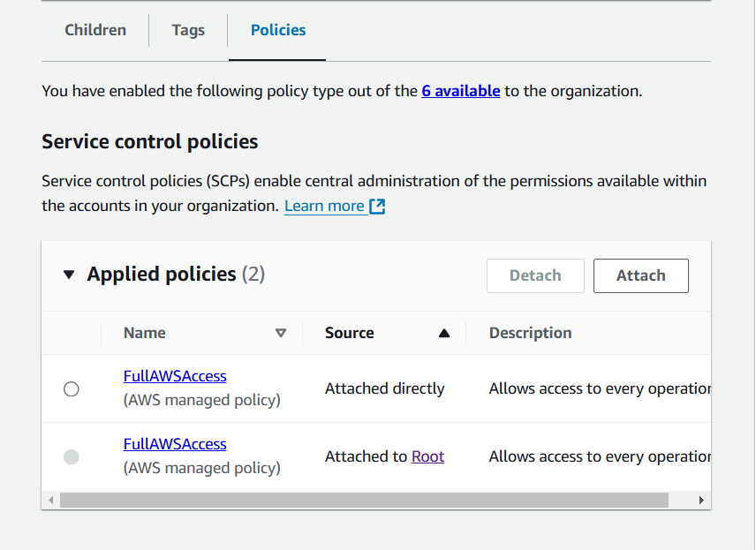Open the Root link in Source column

(x=427, y=456)
